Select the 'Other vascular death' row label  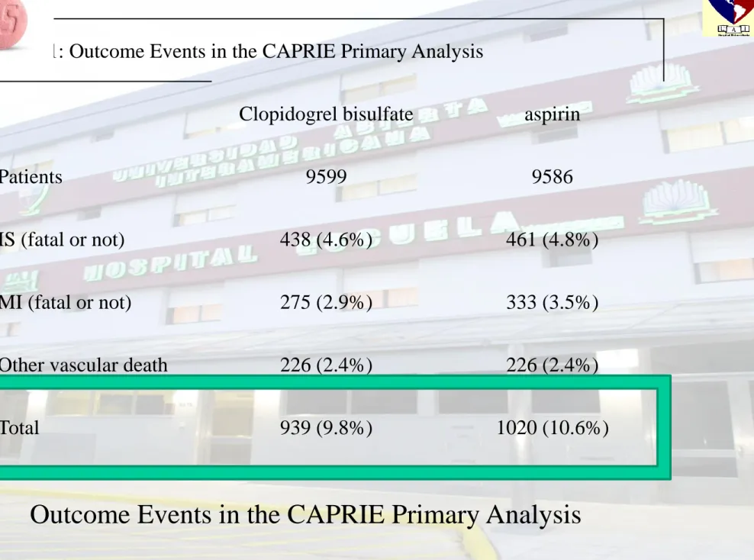tap(84, 365)
